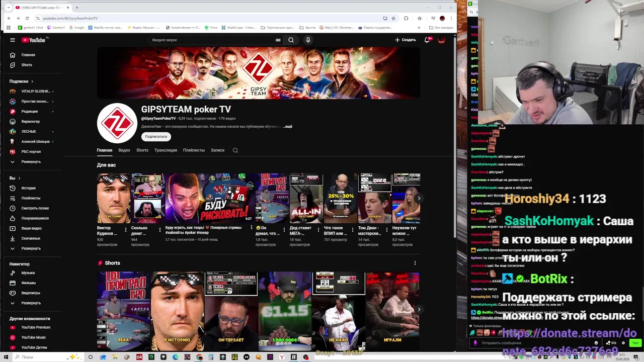The height and width of the screenshot is (362, 644).
Task: Click the channel search magnifier icon
Action: click(235, 150)
